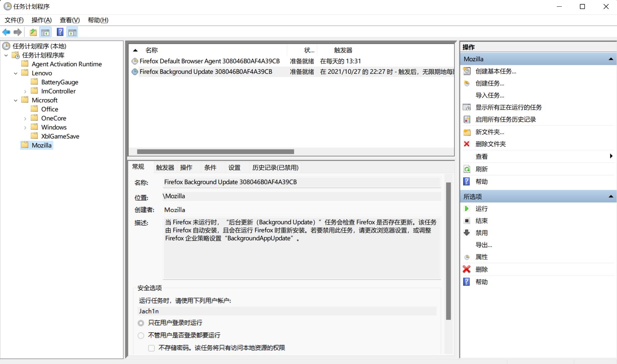Open the 操作(A) menu
The height and width of the screenshot is (364, 617).
click(x=41, y=20)
